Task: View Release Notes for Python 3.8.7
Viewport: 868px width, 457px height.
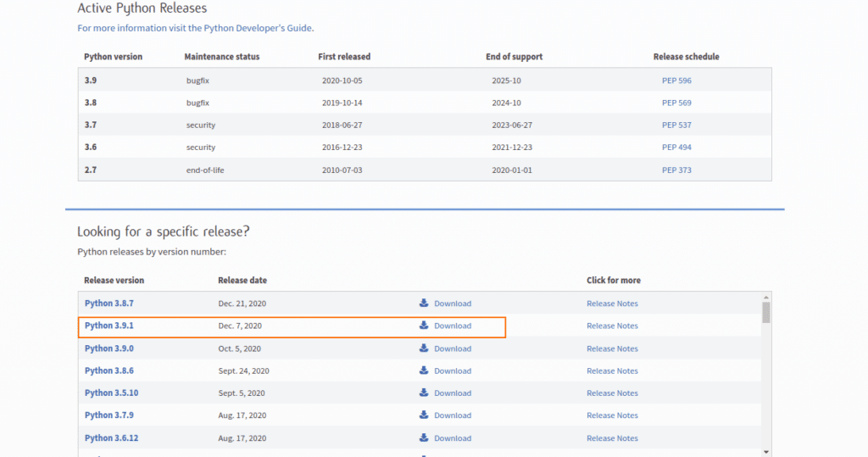Action: [x=612, y=304]
